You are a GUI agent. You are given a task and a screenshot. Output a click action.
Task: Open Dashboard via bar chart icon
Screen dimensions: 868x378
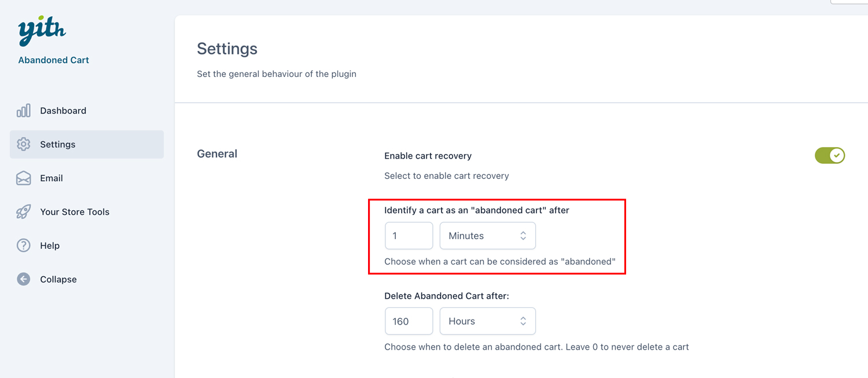coord(23,111)
